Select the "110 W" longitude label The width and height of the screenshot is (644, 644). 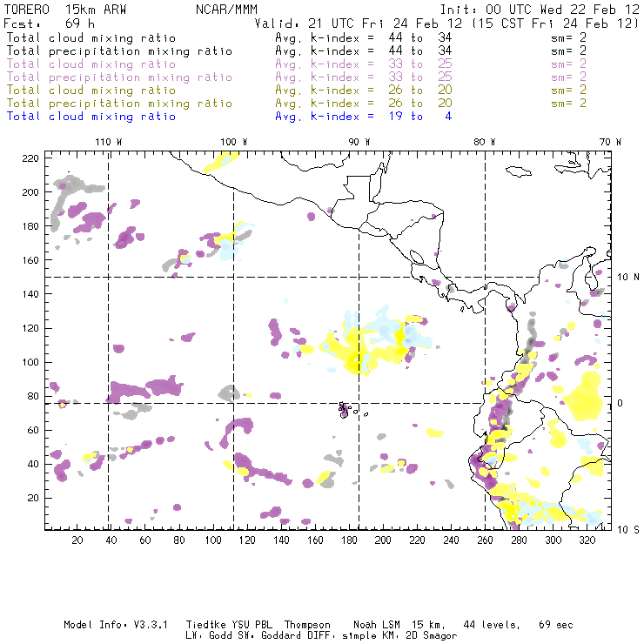click(x=109, y=142)
